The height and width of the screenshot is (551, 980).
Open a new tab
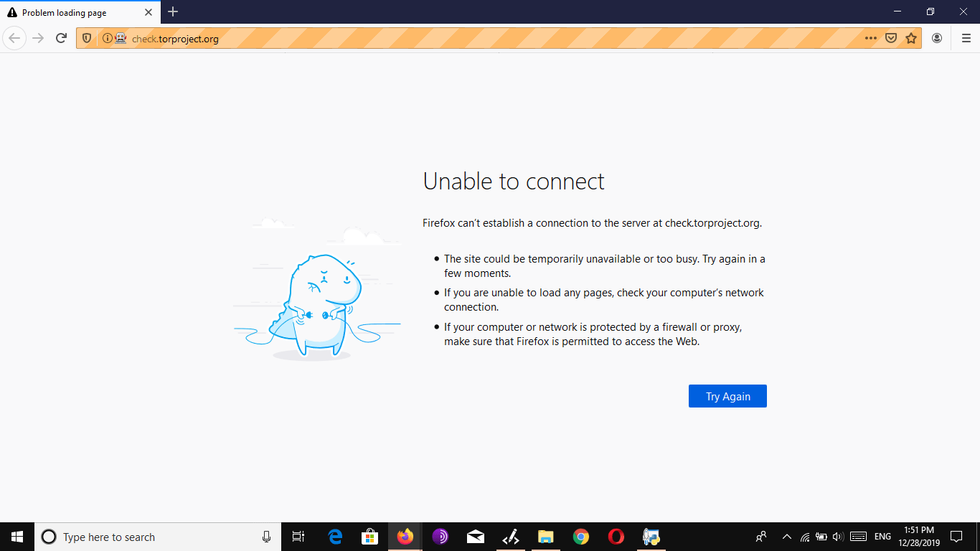[173, 11]
